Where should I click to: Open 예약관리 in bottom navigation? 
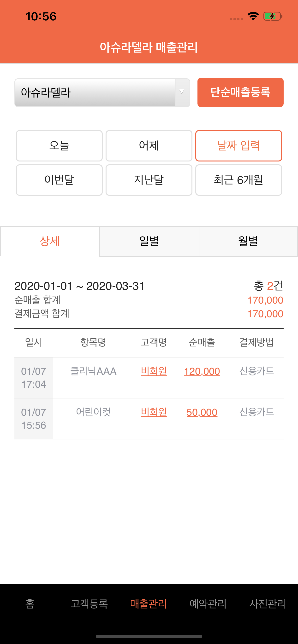coord(208,604)
